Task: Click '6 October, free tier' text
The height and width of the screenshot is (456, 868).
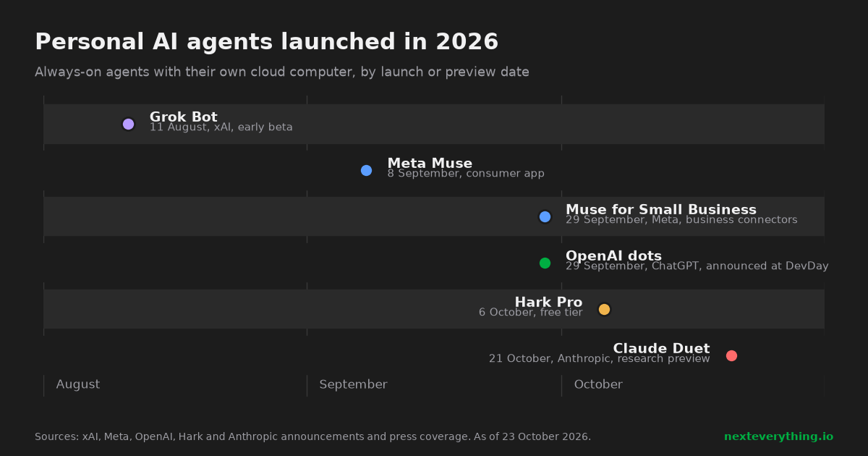Action: click(530, 313)
